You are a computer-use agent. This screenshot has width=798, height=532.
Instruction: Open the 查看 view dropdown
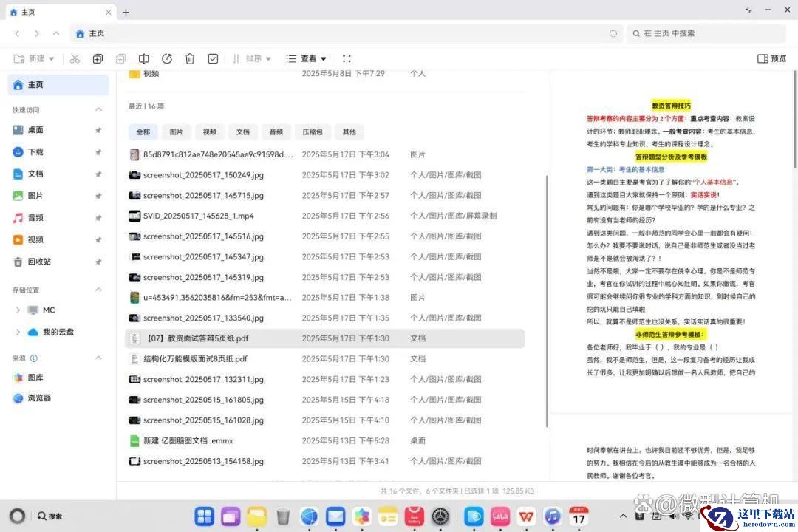[307, 59]
